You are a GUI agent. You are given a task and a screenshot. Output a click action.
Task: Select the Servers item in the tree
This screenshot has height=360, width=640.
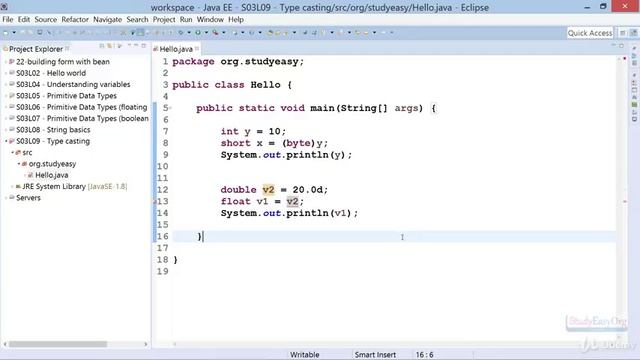(x=28, y=198)
